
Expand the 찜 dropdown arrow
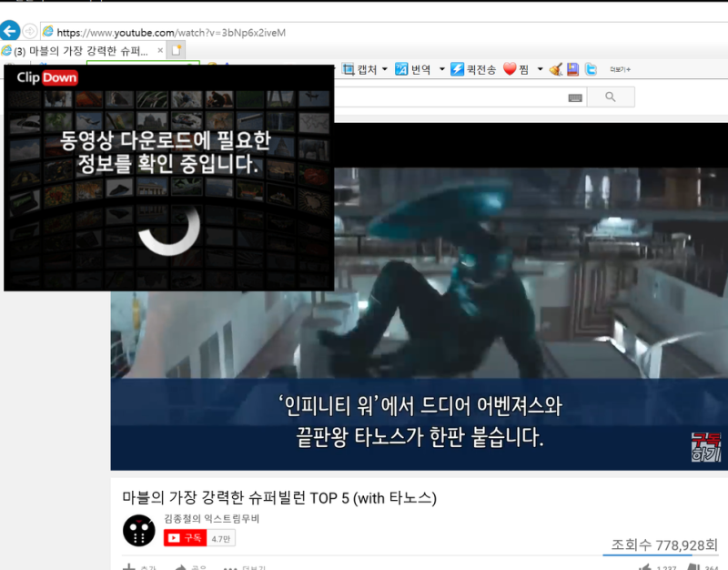coord(540,69)
